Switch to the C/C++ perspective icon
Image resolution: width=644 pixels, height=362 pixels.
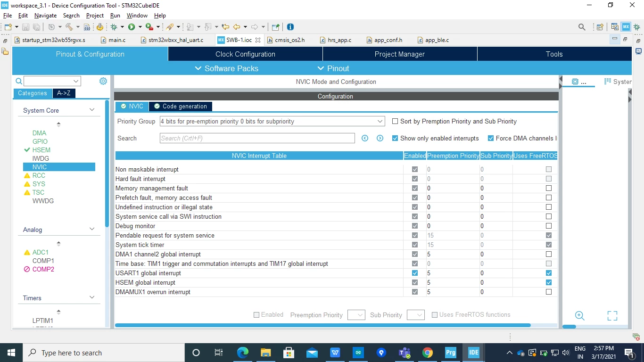pyautogui.click(x=615, y=27)
